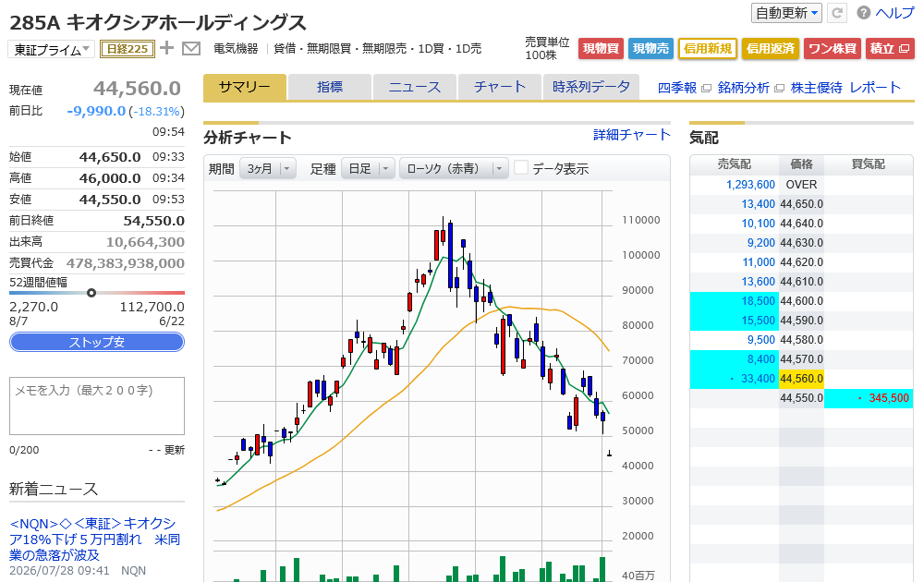Image resolution: width=924 pixels, height=582 pixels.
Task: Open the 四季報 link
Action: pyautogui.click(x=677, y=88)
